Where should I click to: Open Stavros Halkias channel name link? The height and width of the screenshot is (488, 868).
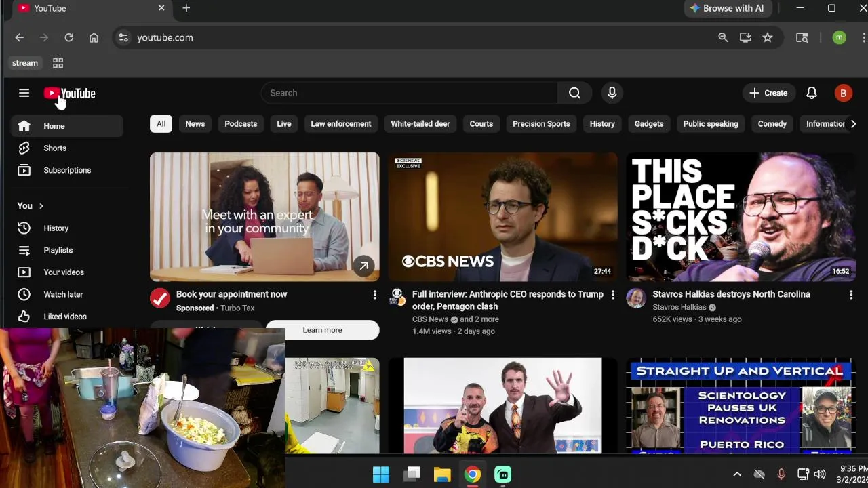[679, 307]
